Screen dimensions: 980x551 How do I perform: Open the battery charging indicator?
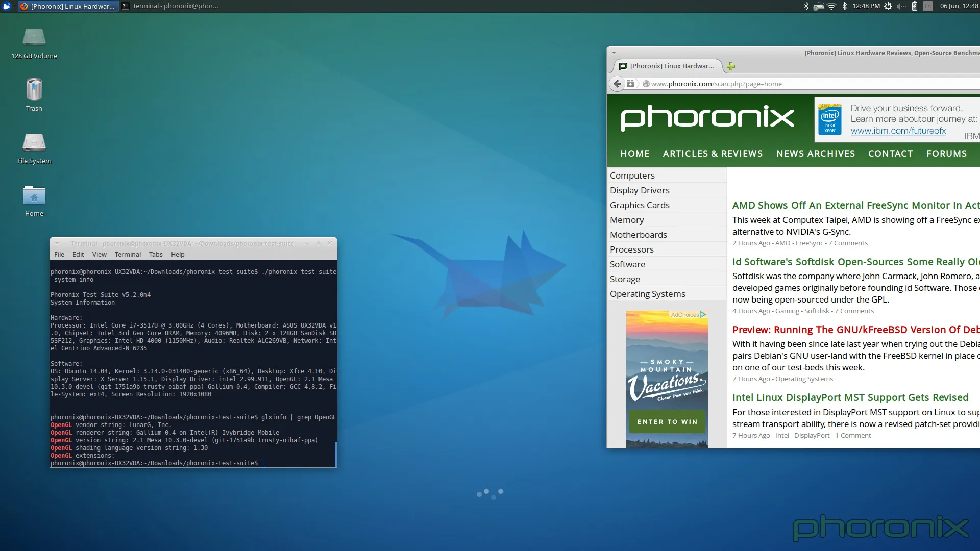coord(915,6)
